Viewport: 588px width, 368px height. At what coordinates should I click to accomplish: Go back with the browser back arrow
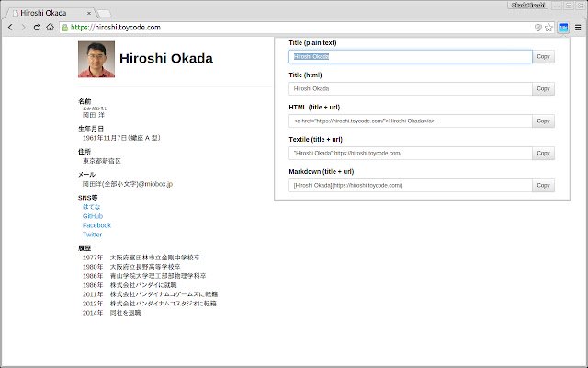pyautogui.click(x=10, y=27)
